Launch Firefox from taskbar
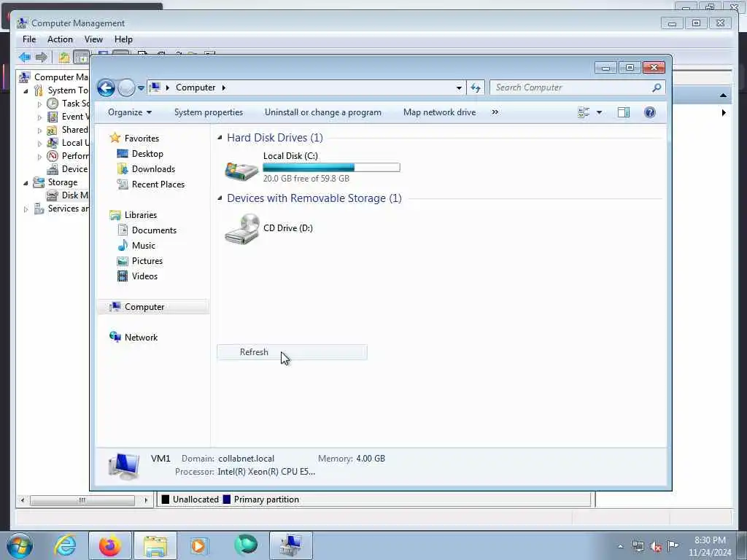 [109, 545]
